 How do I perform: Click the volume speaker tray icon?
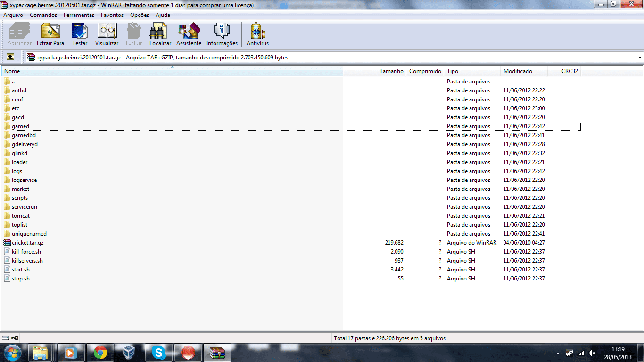coord(592,353)
